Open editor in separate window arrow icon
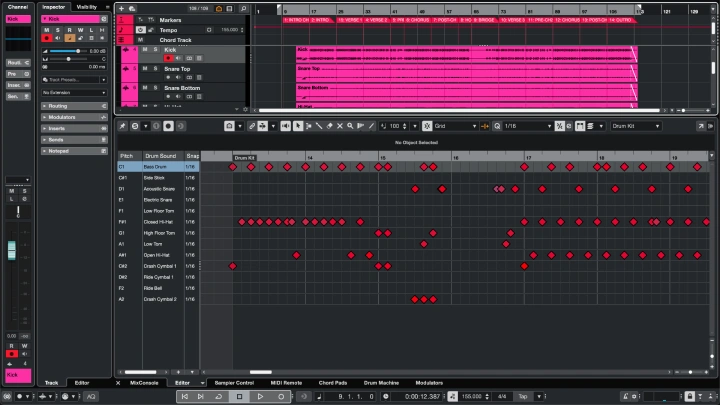Image resolution: width=720 pixels, height=405 pixels. click(701, 126)
